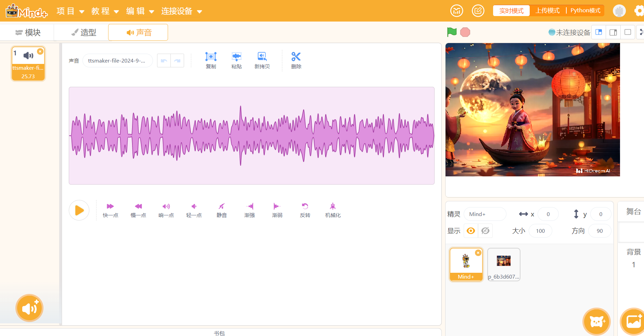This screenshot has width=644, height=336.
Task: Edit the sprite name field
Action: [485, 214]
